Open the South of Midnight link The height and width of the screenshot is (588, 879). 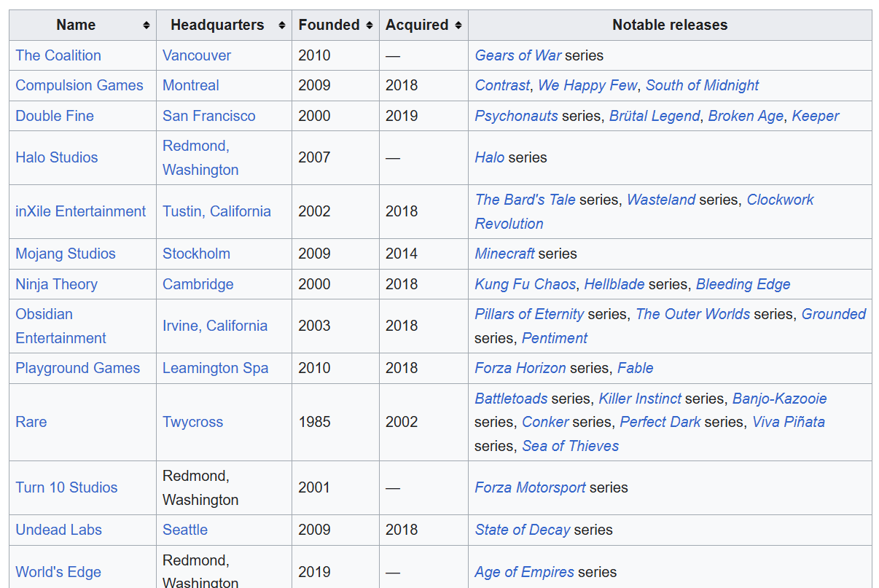click(702, 85)
